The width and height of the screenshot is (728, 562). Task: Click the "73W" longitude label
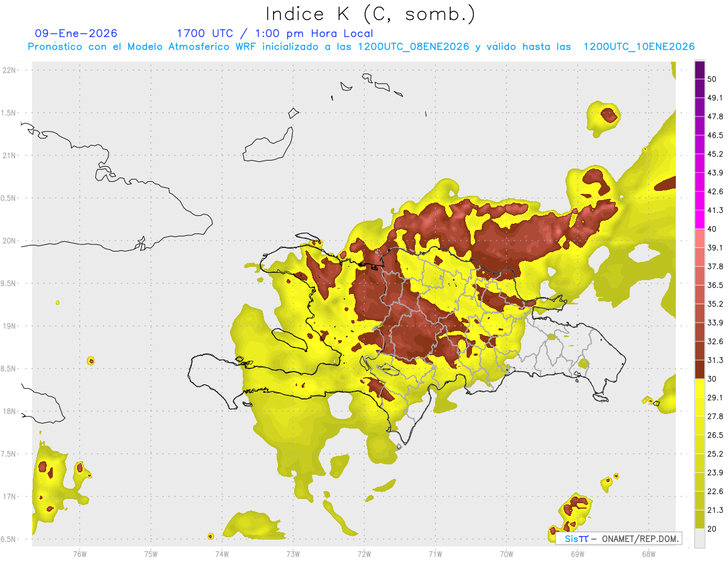293,554
